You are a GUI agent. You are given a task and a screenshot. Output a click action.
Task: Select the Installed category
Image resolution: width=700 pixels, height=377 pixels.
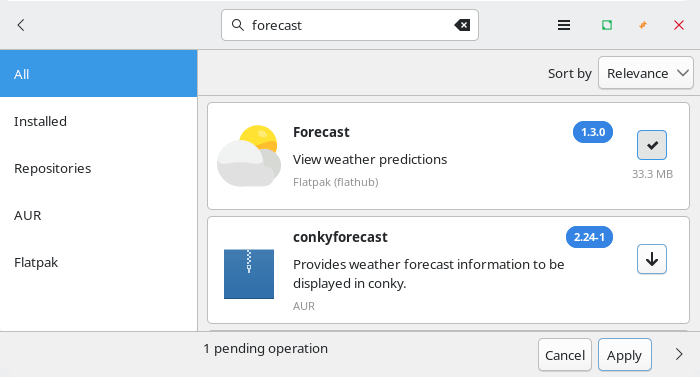point(99,121)
